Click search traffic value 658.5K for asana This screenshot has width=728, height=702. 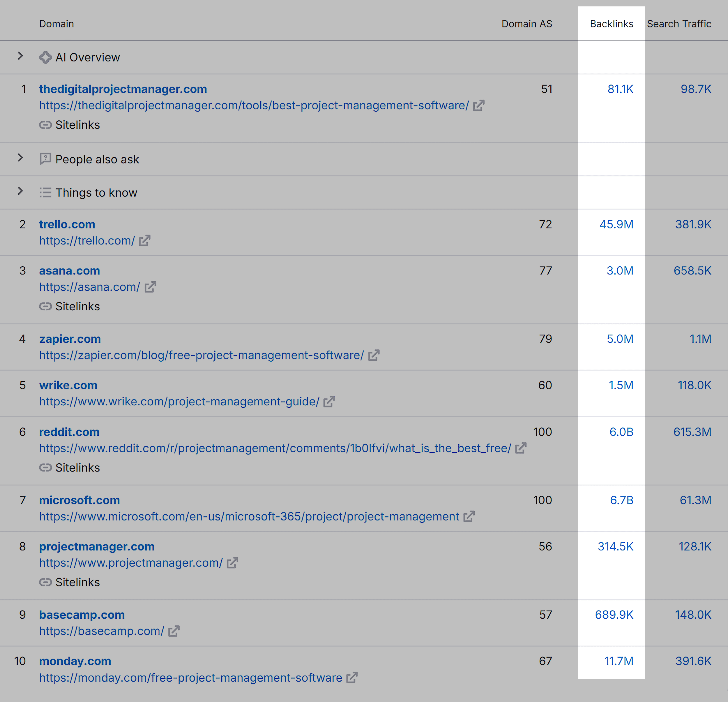(692, 271)
